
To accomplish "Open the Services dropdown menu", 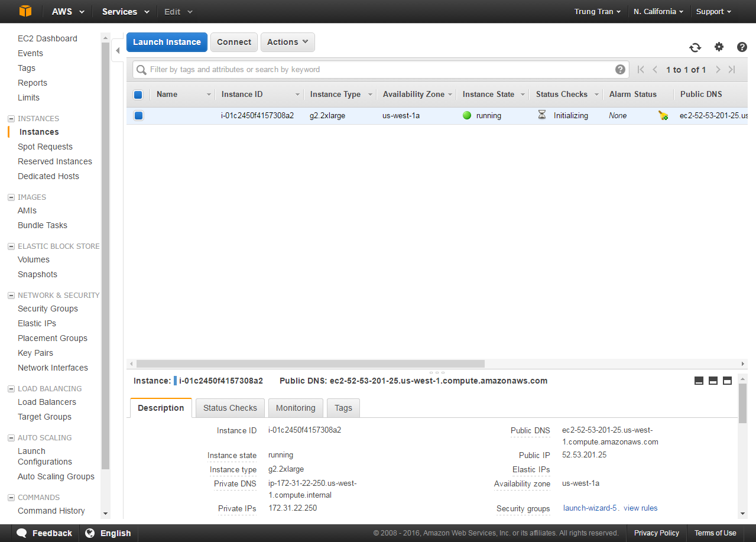I will coord(126,11).
